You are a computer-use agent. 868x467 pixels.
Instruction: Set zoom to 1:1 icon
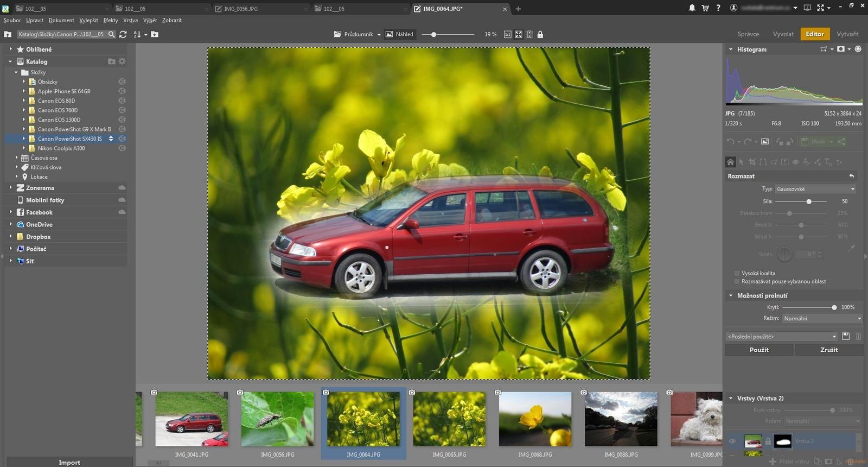507,34
